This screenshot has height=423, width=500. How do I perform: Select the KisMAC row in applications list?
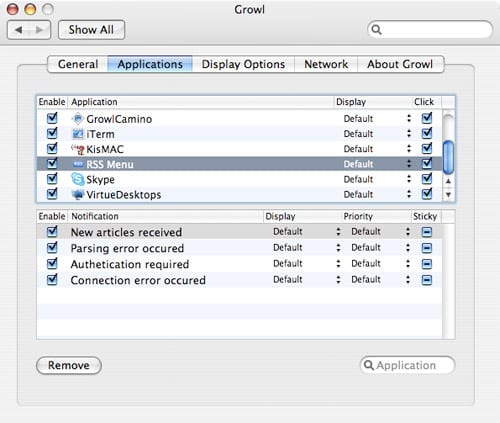[x=239, y=149]
